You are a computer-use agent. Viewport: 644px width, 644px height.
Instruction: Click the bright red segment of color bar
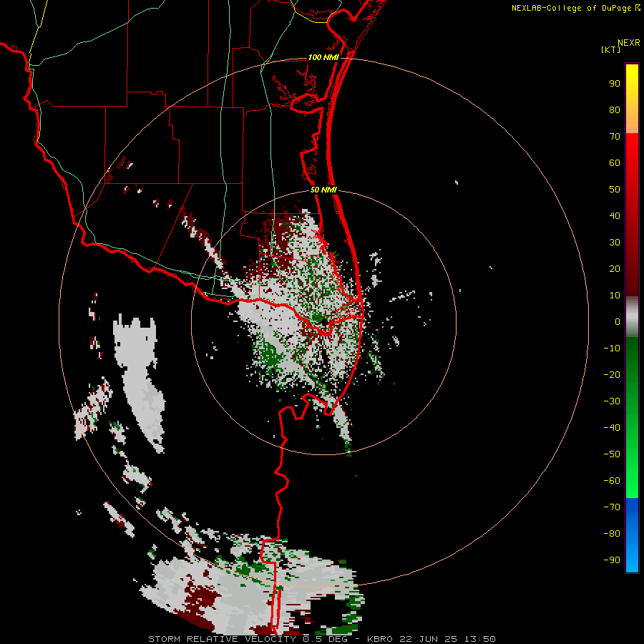(x=632, y=165)
